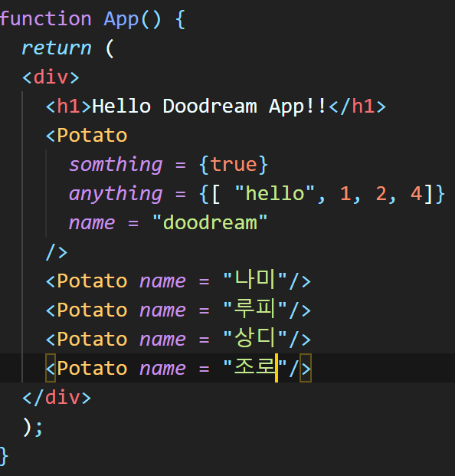This screenshot has height=476, width=455.
Task: Click the string "조로" on the highlighted line
Action: (255, 366)
